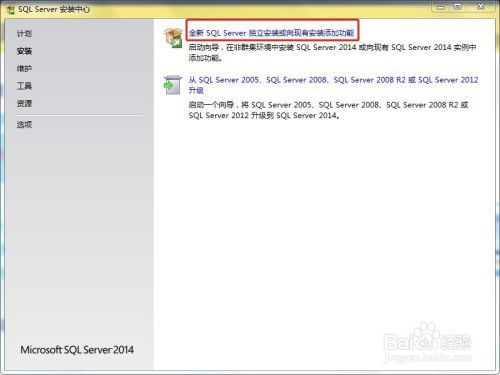Click 全新 SQL Server 独立安装 link
The image size is (500, 375).
click(271, 33)
